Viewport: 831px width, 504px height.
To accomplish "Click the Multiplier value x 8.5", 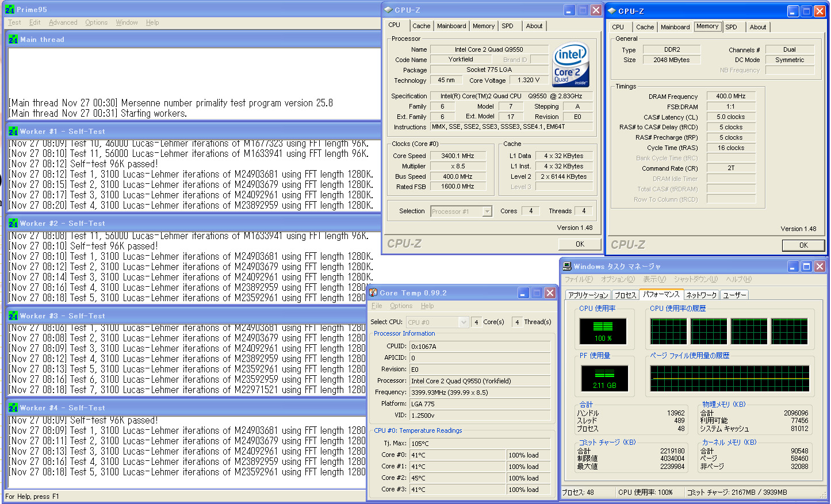I will click(458, 166).
